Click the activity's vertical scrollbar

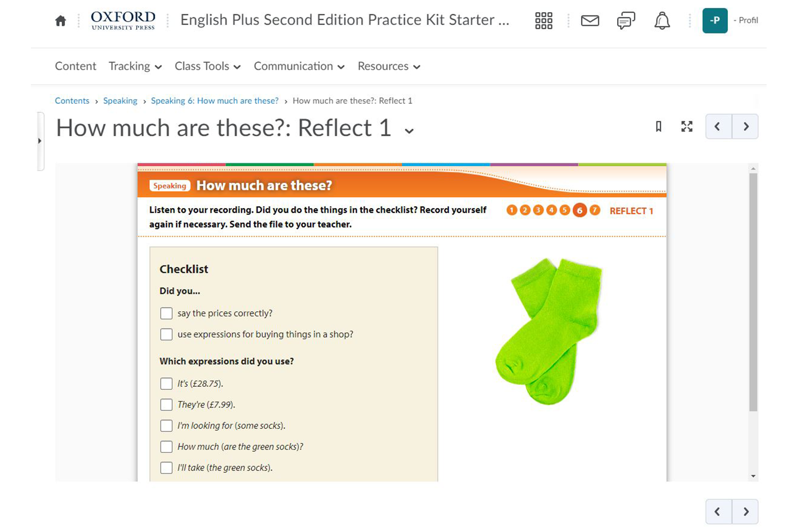tap(753, 293)
